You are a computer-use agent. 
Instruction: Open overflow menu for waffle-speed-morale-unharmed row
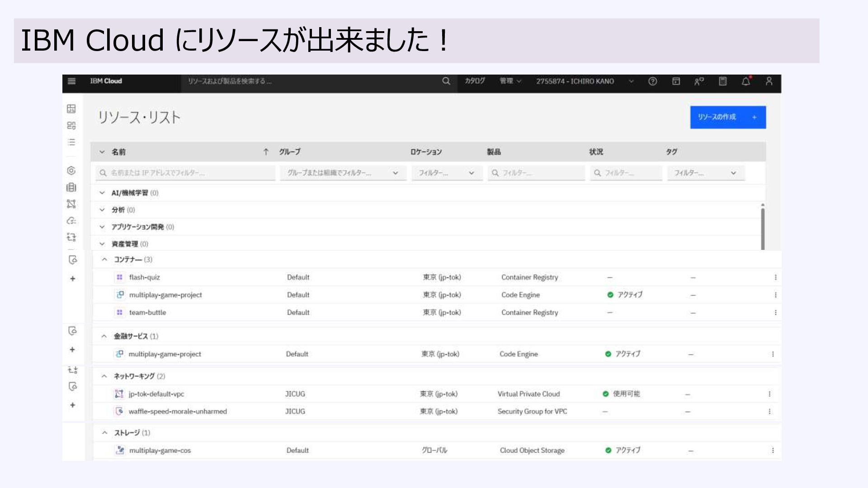pyautogui.click(x=769, y=412)
